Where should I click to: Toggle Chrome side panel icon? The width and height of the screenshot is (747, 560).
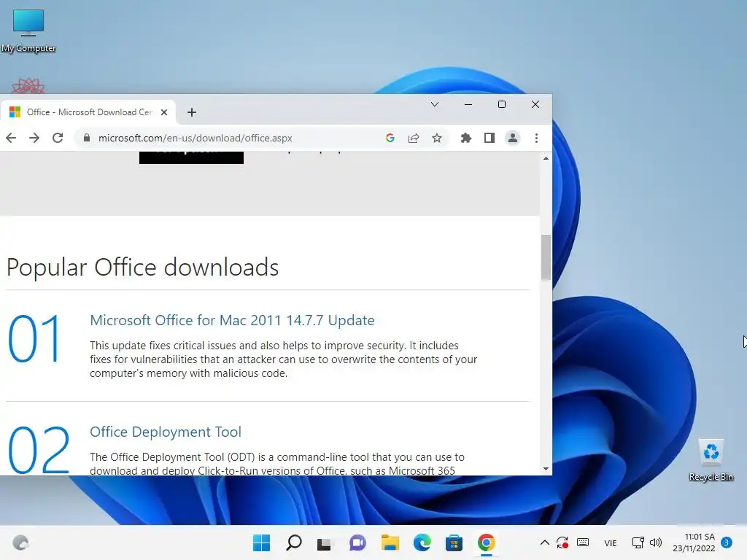(x=489, y=138)
